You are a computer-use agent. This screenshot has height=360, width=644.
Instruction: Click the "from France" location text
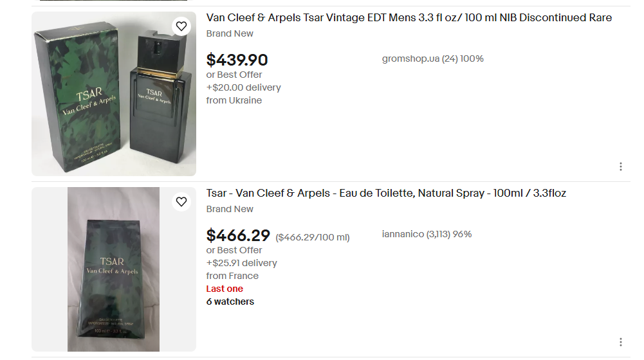tap(232, 276)
